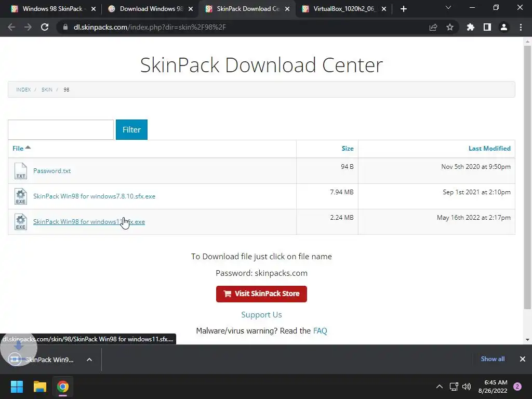Click EXE icon beside windows7.8.10 file
The width and height of the screenshot is (532, 399).
21,196
